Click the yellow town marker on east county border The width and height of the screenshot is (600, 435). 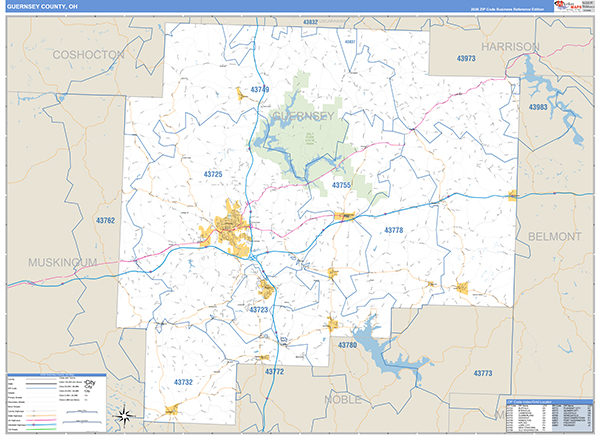coord(512,196)
